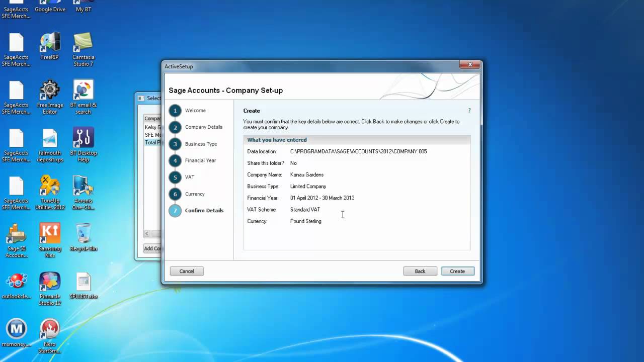Close the ActiveSetup window

click(470, 65)
